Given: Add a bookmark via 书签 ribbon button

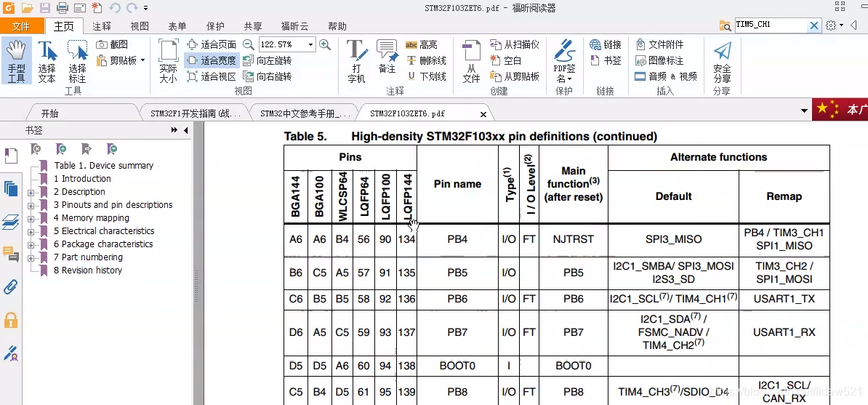Looking at the screenshot, I should (605, 60).
